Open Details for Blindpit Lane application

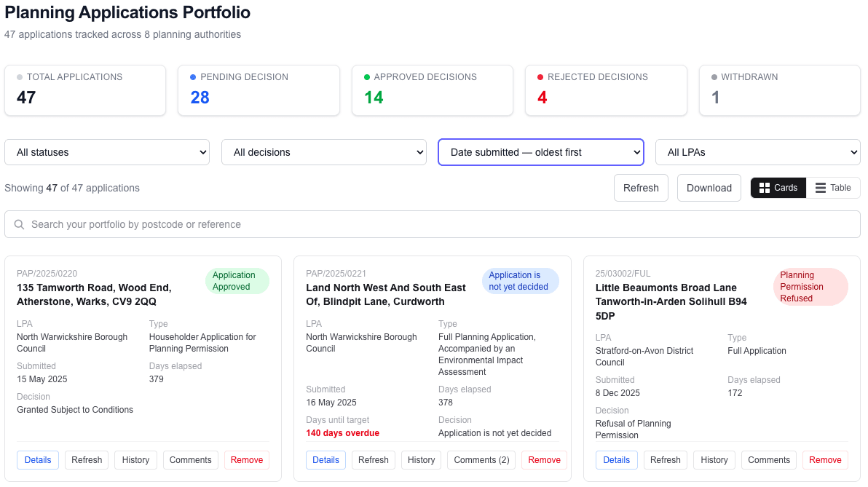pos(325,460)
